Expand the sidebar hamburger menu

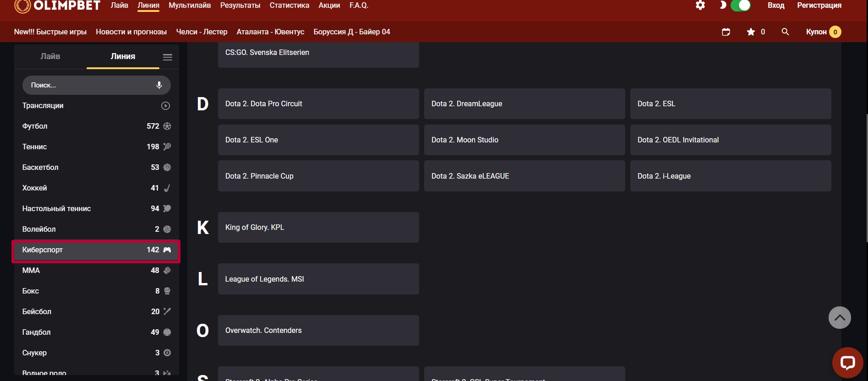pyautogui.click(x=168, y=57)
